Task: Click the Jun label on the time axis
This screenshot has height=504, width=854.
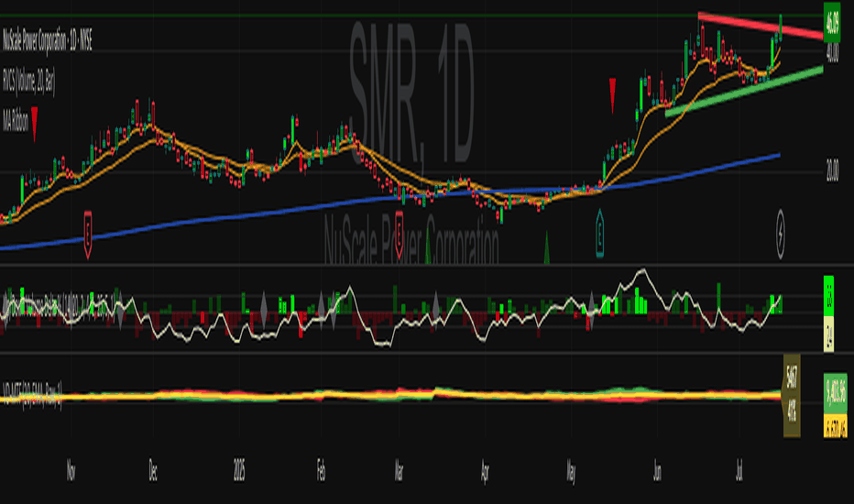Action: tap(657, 471)
